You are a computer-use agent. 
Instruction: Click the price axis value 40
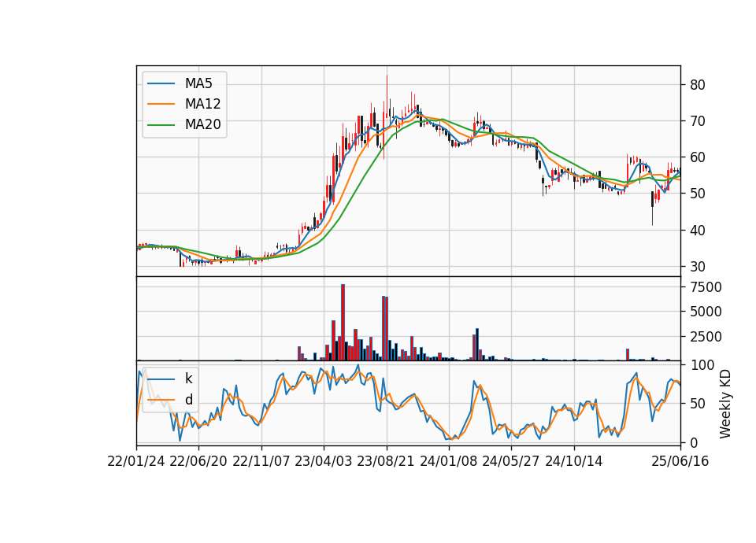point(698,231)
